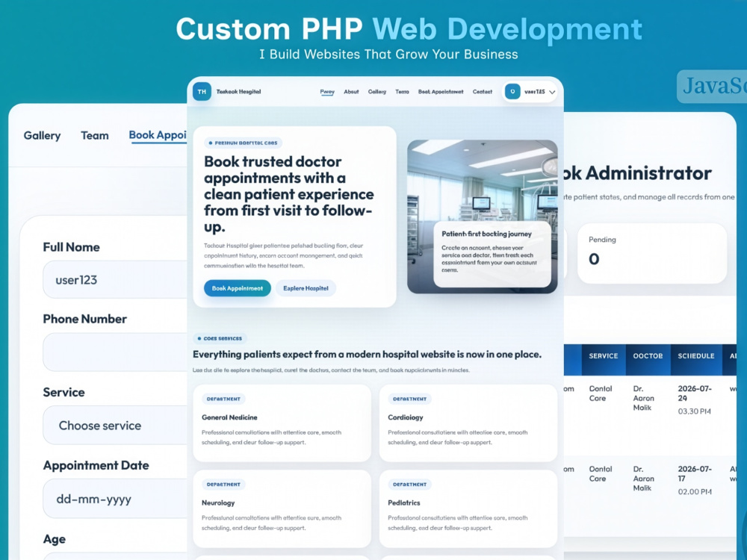Sort by SCHEDULE column in admin table

696,355
